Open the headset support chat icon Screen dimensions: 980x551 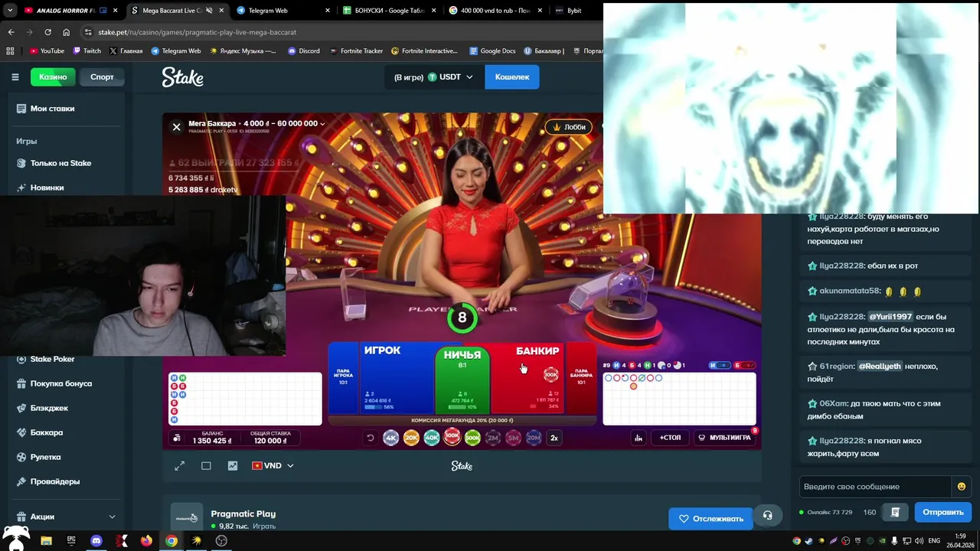coord(767,515)
